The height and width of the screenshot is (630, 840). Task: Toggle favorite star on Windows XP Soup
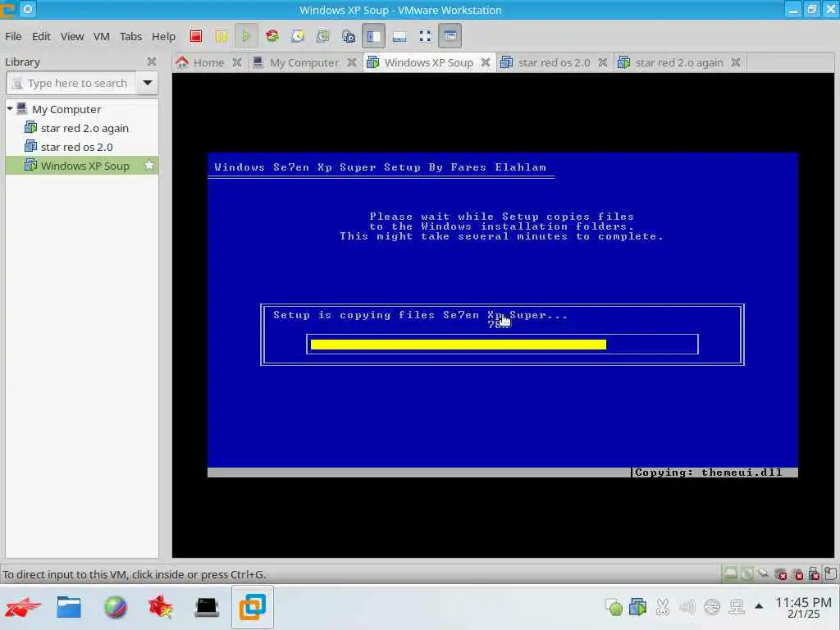149,166
